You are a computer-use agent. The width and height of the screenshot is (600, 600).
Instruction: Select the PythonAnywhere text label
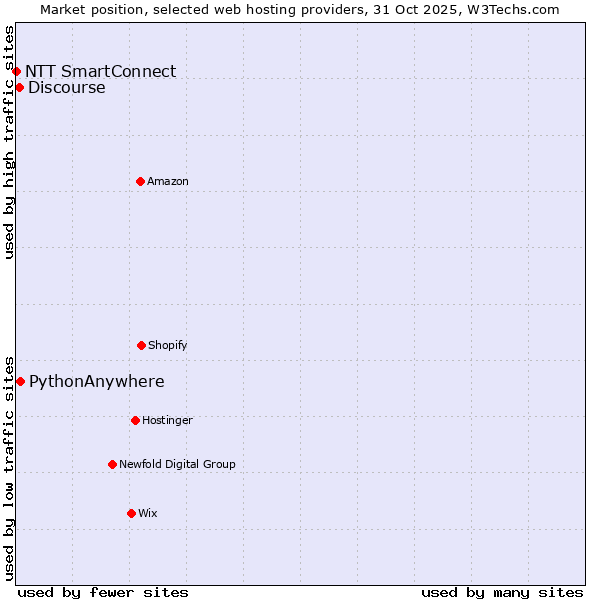tap(96, 381)
